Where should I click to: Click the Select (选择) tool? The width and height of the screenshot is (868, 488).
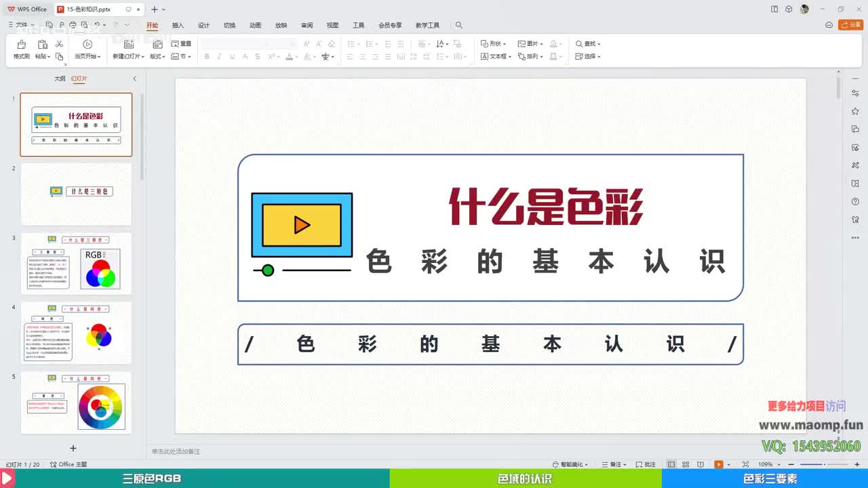click(588, 56)
